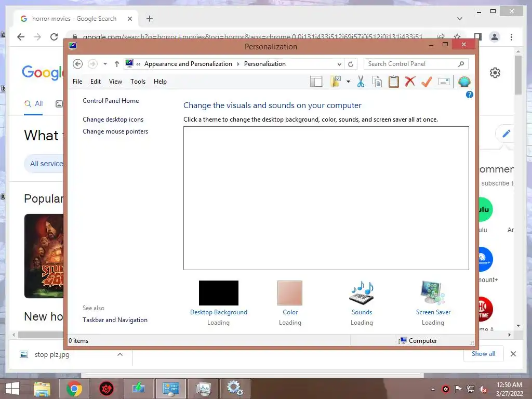Open the Edit menu
This screenshot has width=532, height=399.
tap(96, 82)
